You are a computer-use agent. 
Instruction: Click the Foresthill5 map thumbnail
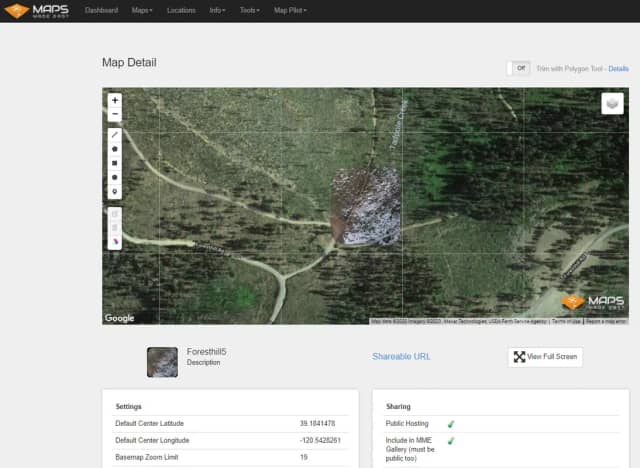point(162,362)
